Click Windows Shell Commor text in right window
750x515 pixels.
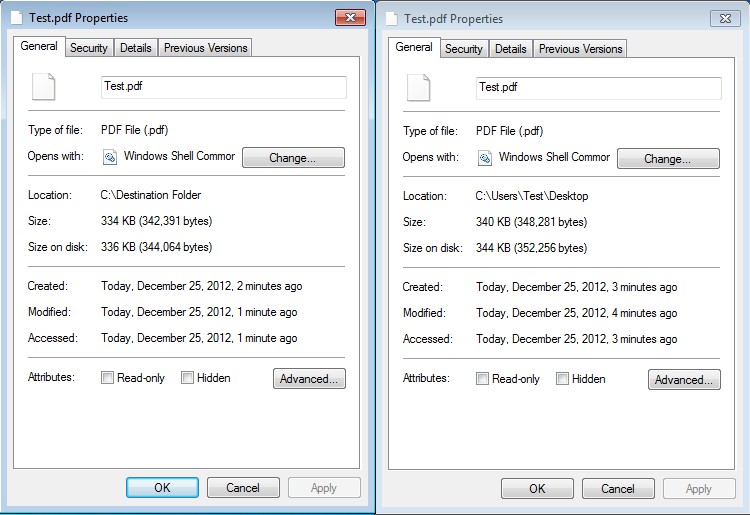pyautogui.click(x=554, y=157)
